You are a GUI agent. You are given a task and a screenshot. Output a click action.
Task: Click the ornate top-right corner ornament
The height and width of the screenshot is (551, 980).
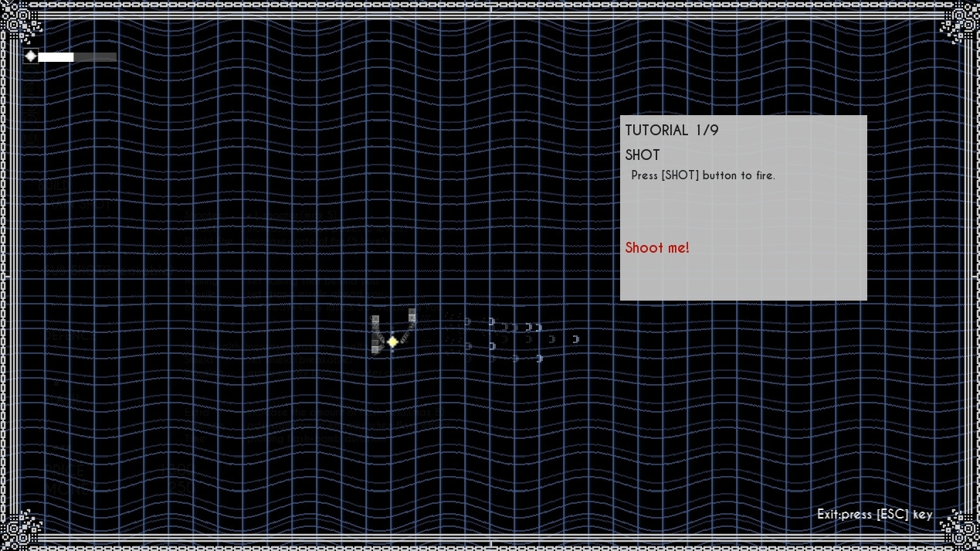tap(957, 23)
